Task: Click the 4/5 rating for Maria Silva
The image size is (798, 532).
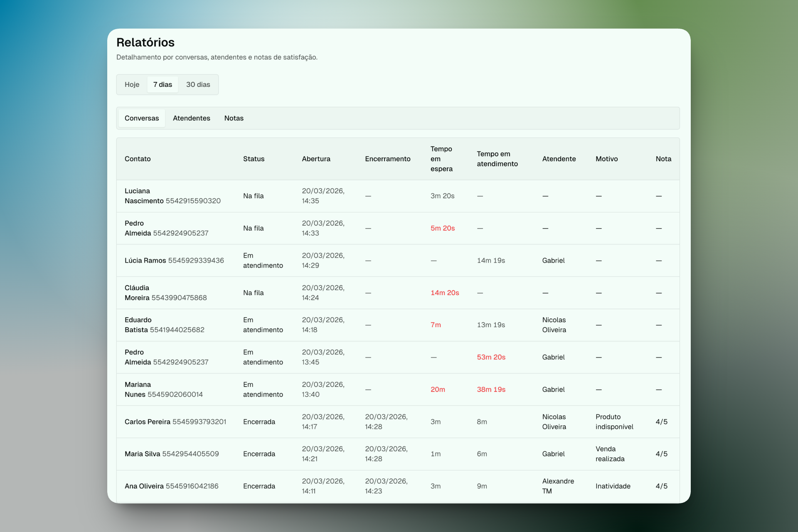Action: [x=662, y=454]
